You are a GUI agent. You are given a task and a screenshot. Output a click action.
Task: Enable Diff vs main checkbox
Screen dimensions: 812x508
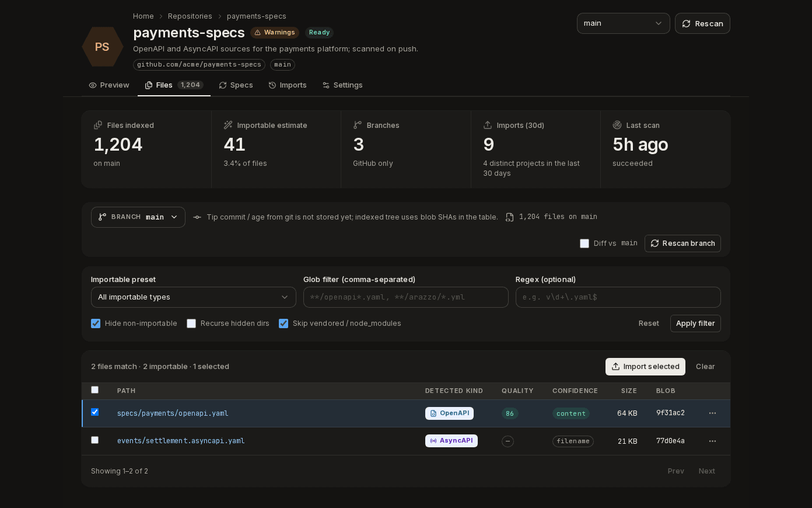(584, 243)
